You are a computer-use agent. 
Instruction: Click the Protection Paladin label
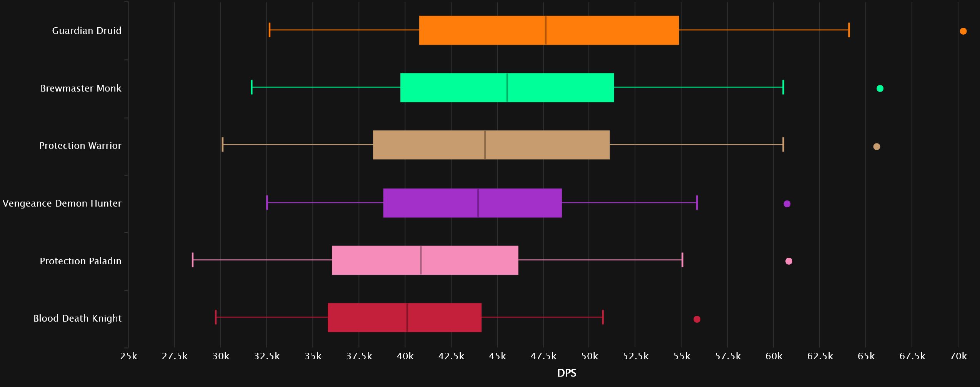coord(80,261)
